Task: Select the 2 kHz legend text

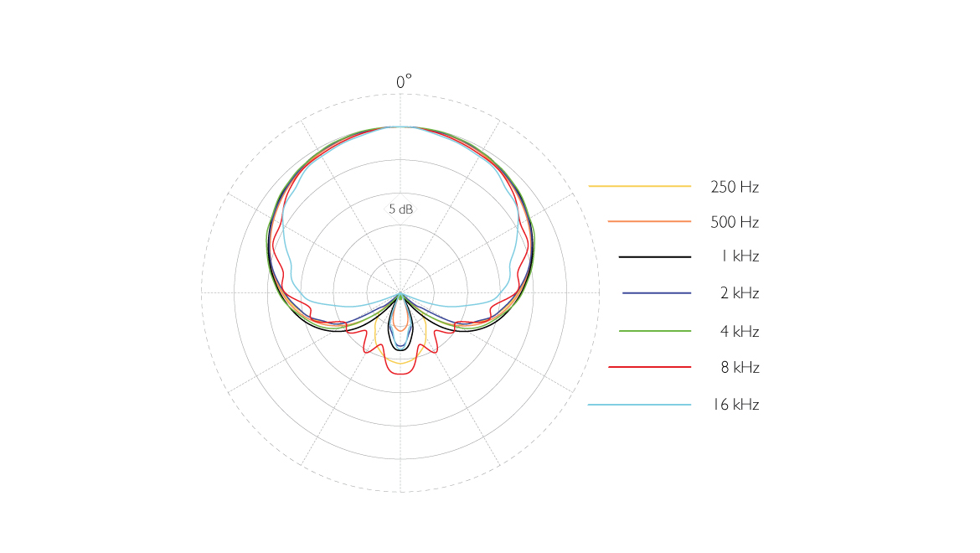Action: tap(740, 293)
